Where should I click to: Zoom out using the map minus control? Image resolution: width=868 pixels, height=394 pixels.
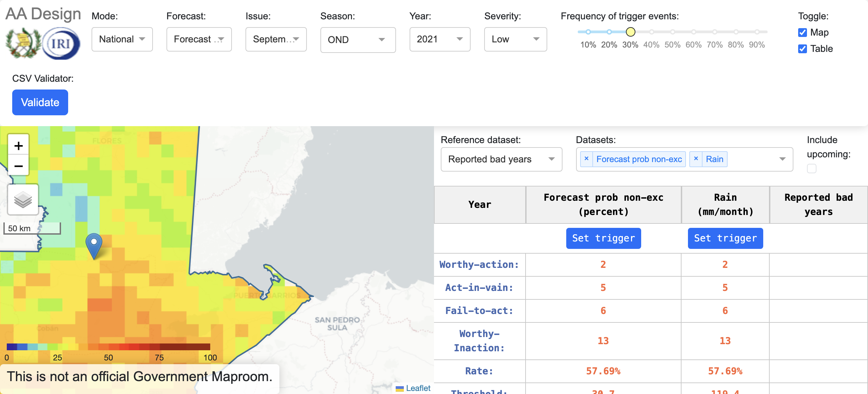pos(19,166)
